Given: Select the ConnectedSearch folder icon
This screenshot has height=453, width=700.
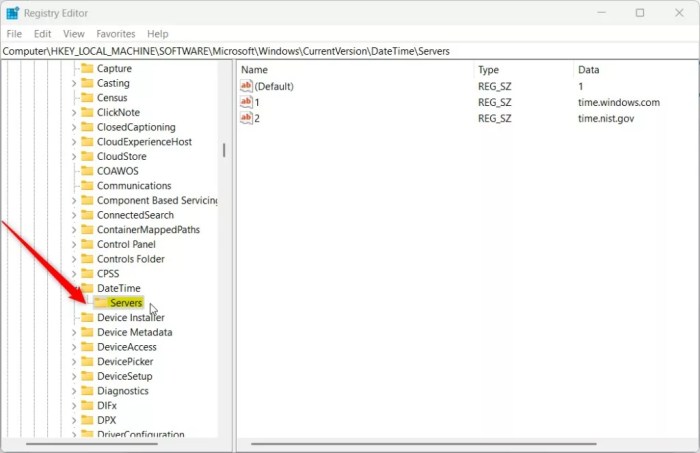Looking at the screenshot, I should click(87, 215).
